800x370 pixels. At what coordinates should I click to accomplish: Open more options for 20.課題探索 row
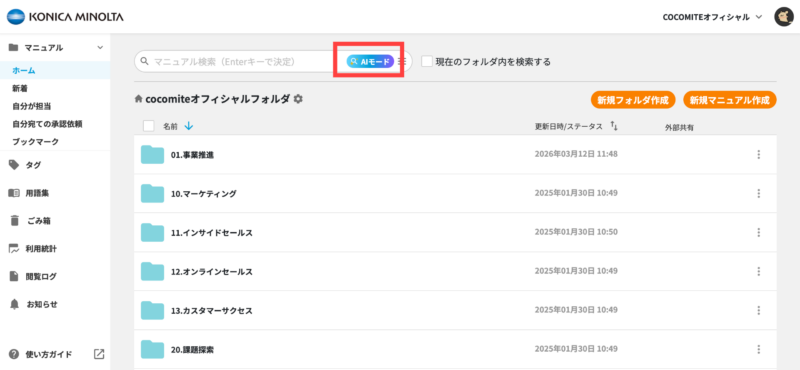759,350
